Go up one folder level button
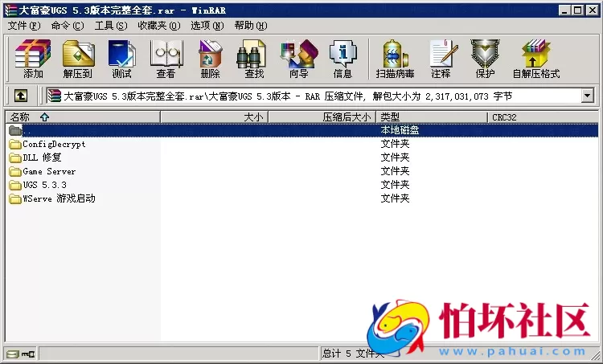603x364 pixels. tap(21, 96)
